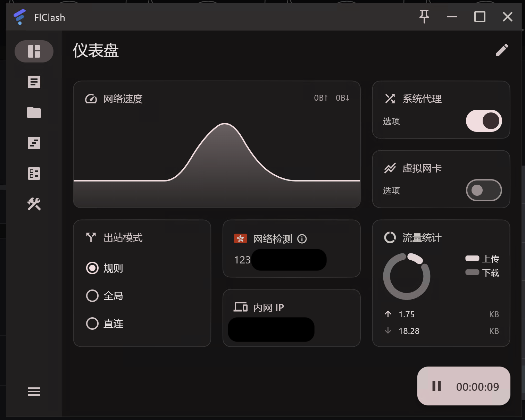Image resolution: width=525 pixels, height=420 pixels.
Task: Click the 00:00:09 runtime text
Action: click(477, 387)
